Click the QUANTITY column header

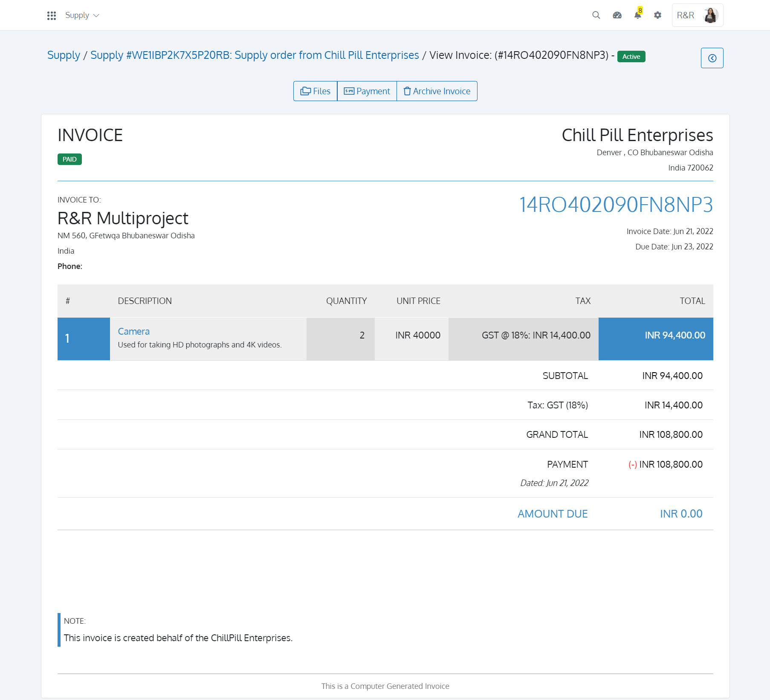point(346,301)
